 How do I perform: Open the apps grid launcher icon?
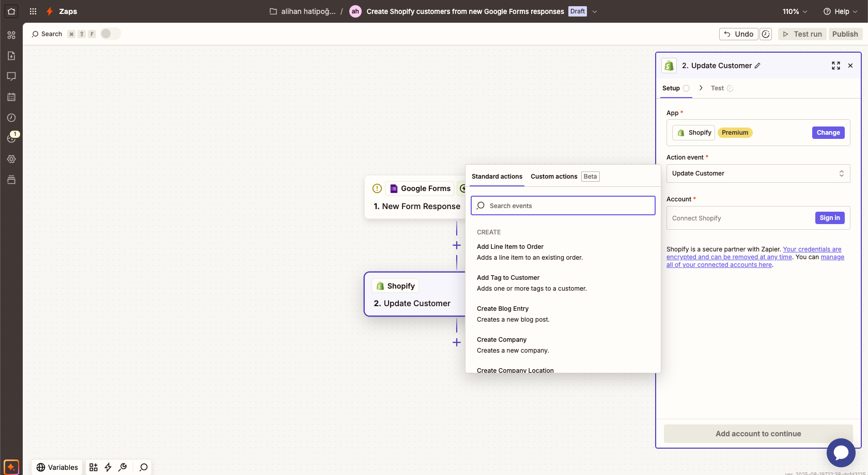(33, 11)
